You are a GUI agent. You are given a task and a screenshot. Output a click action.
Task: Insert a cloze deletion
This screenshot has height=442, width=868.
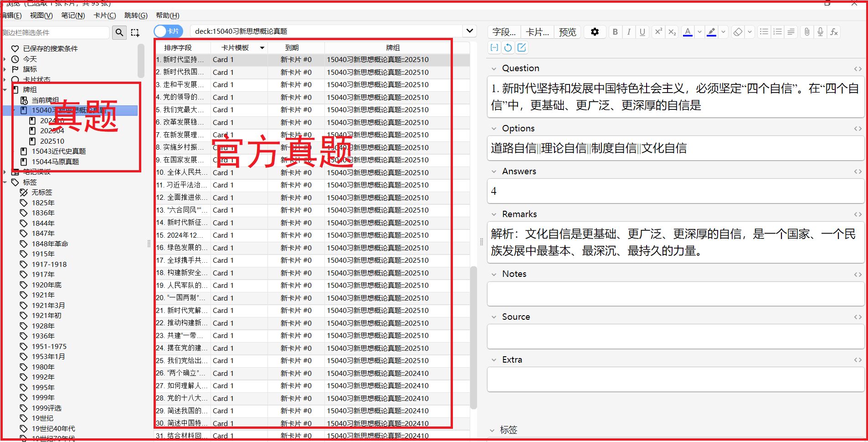point(494,47)
